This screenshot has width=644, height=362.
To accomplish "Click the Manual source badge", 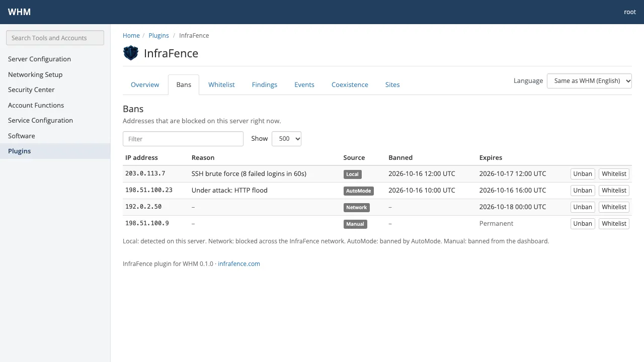I will pyautogui.click(x=355, y=224).
